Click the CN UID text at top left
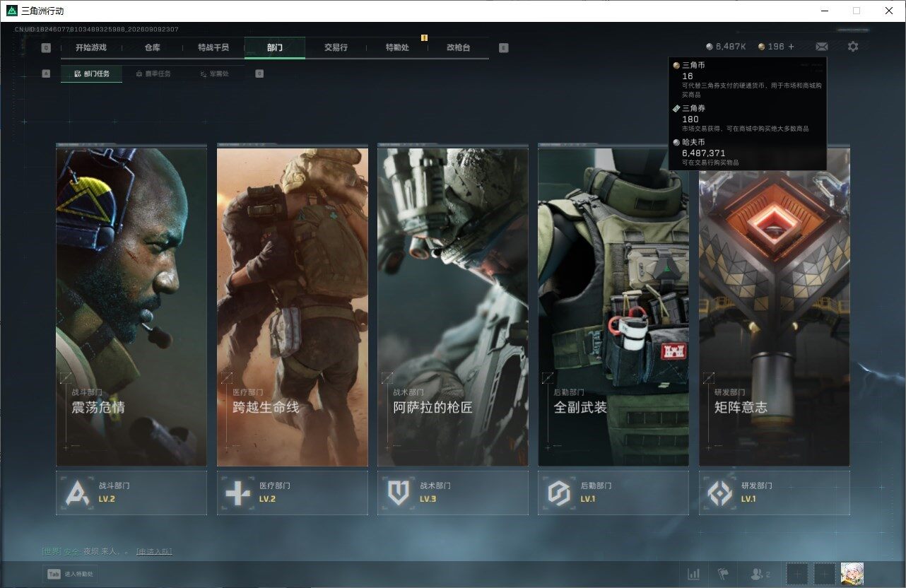This screenshot has width=906, height=588. click(97, 30)
